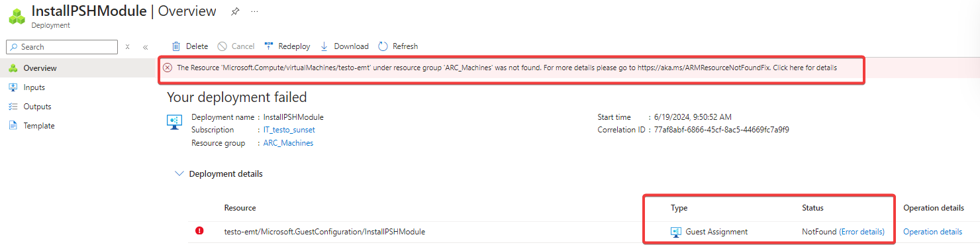This screenshot has width=980, height=247.
Task: Click the NotFound status text
Action: point(819,232)
